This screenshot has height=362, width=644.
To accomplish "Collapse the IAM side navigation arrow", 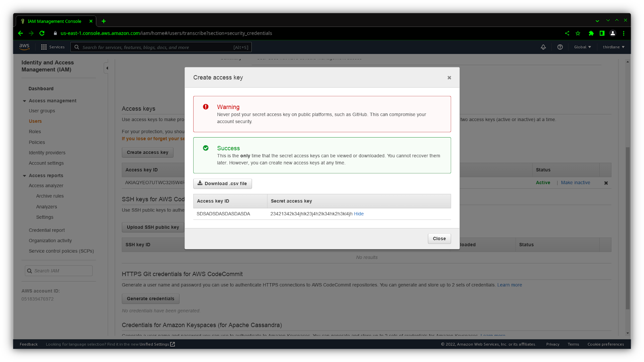I will (107, 68).
